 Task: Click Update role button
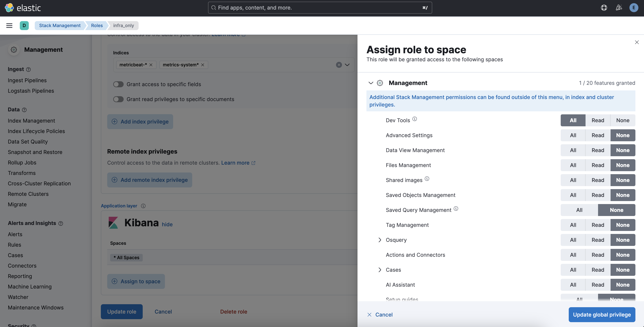click(x=122, y=312)
